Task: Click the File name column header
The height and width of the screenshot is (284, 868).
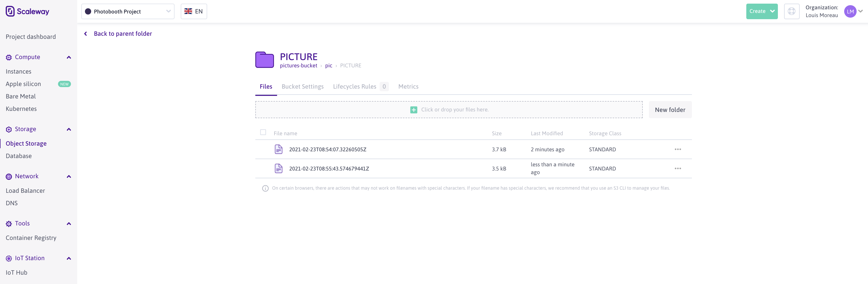Action: (285, 133)
